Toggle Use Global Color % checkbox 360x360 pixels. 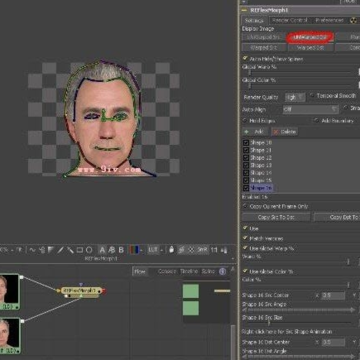click(246, 271)
